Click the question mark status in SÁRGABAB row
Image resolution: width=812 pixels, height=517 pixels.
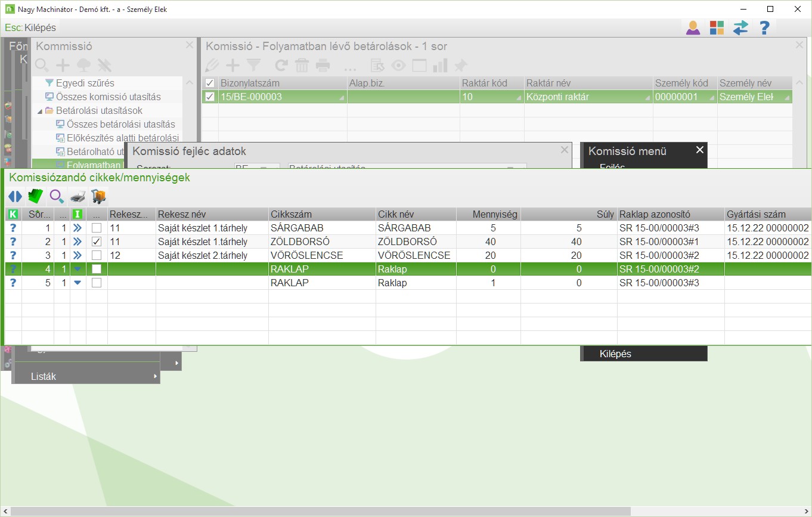13,228
